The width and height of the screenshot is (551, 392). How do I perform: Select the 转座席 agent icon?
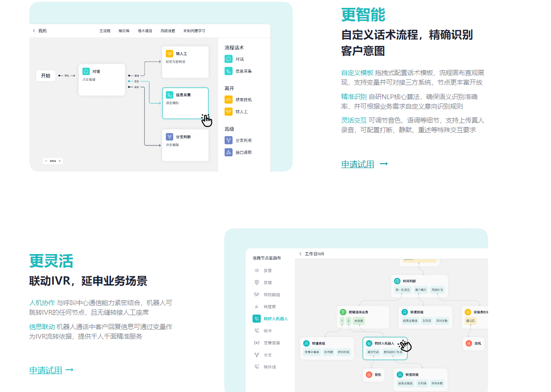tap(257, 307)
